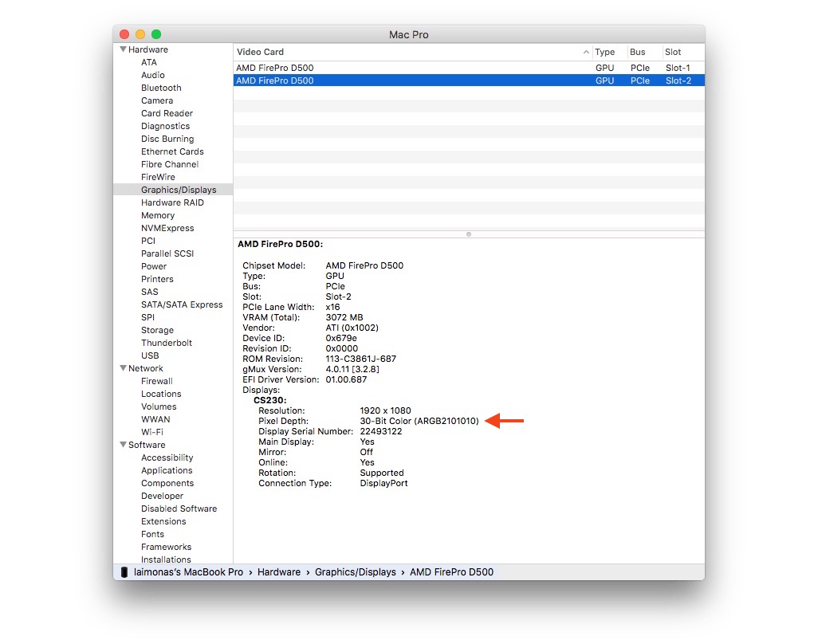The image size is (818, 644).
Task: Click Graphics/Displays in the path bar
Action: coord(356,572)
